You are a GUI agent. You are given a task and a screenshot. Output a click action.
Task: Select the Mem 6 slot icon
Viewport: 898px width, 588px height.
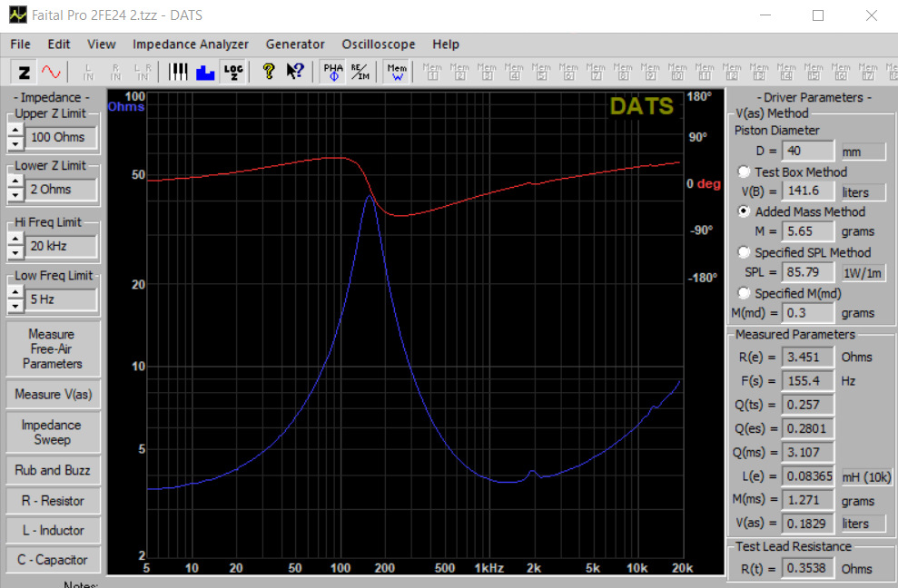click(x=568, y=73)
